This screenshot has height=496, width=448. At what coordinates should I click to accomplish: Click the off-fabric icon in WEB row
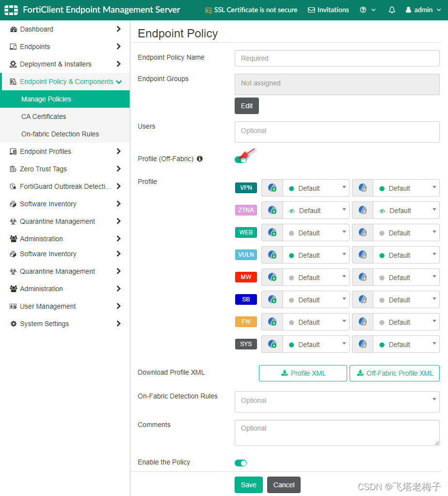click(x=363, y=233)
